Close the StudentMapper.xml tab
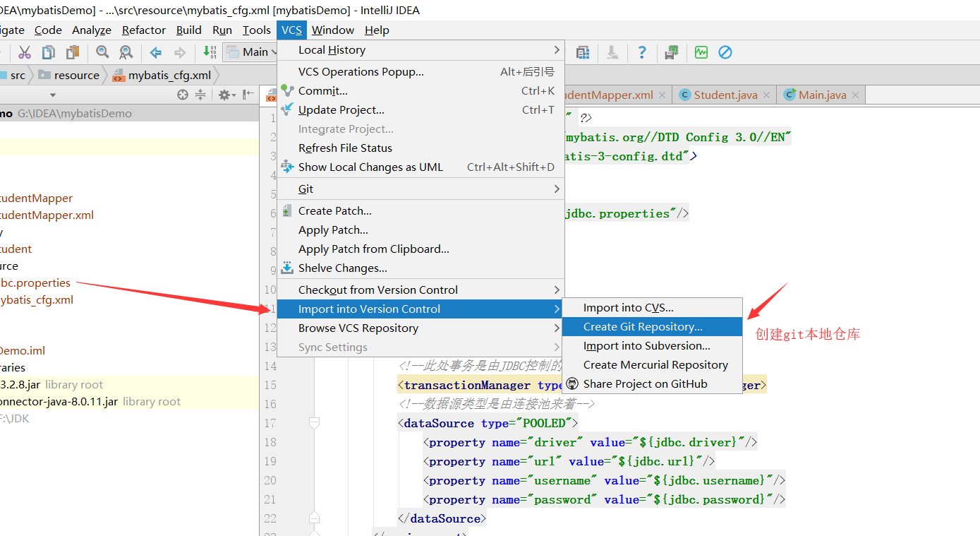This screenshot has width=980, height=536. [x=663, y=95]
